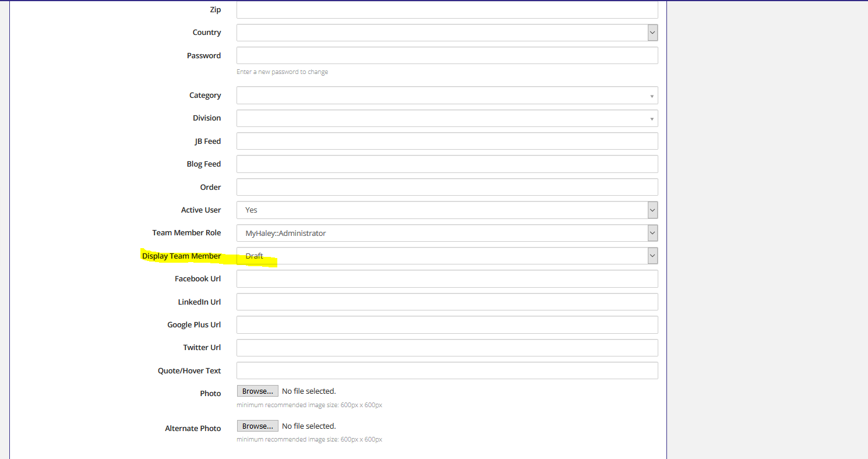
Task: Expand the Division dropdown
Action: (447, 118)
